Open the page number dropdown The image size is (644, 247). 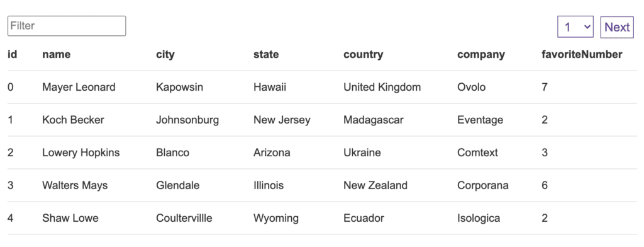pyautogui.click(x=575, y=27)
